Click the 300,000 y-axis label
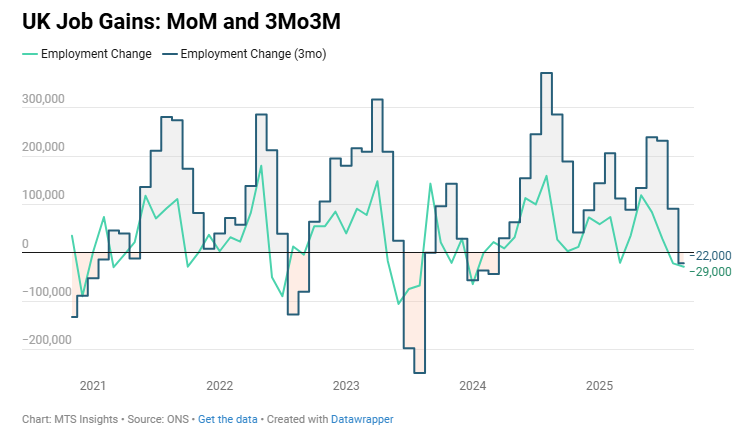747x436 pixels. [43, 100]
